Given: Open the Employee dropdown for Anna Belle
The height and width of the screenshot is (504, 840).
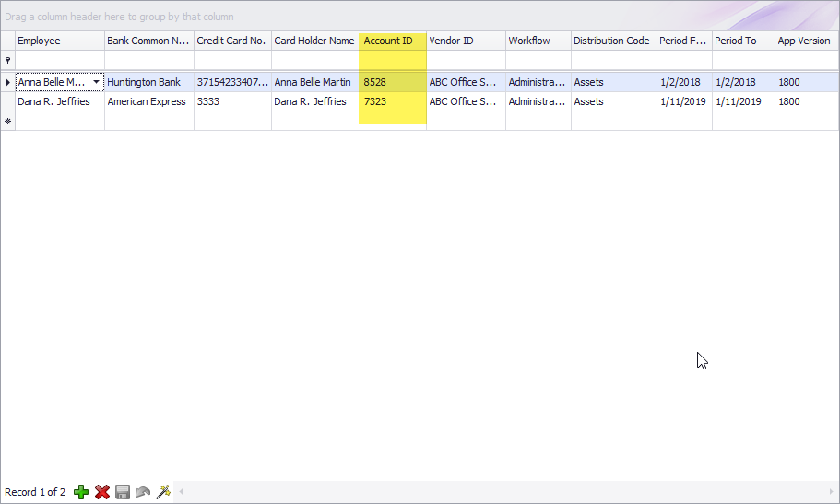Looking at the screenshot, I should 96,82.
